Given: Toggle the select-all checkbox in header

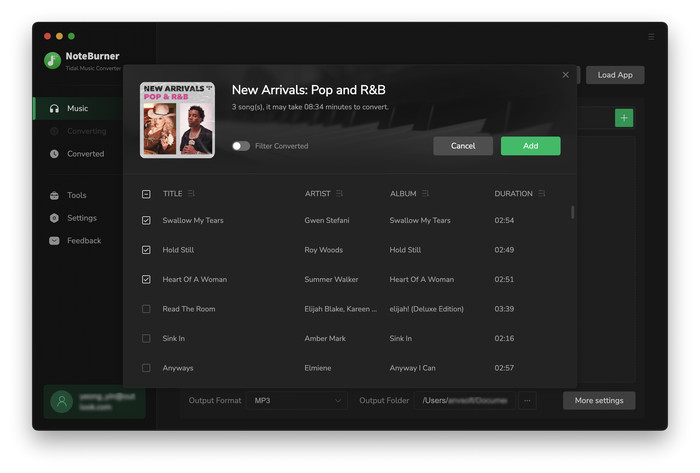Looking at the screenshot, I should point(146,194).
